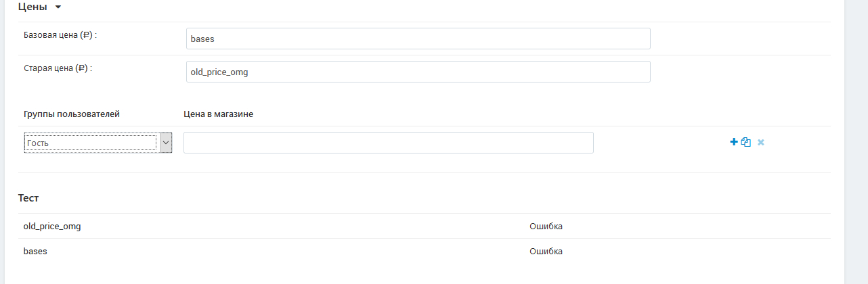Image resolution: width=868 pixels, height=284 pixels.
Task: Click the Тест section heading
Action: (x=28, y=198)
